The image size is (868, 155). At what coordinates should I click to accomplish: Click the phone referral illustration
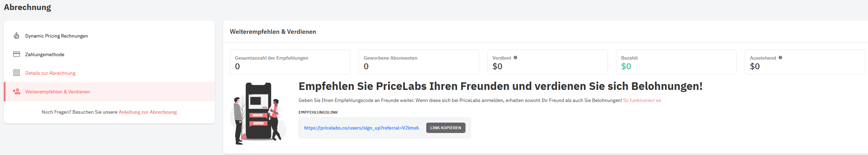(x=258, y=113)
